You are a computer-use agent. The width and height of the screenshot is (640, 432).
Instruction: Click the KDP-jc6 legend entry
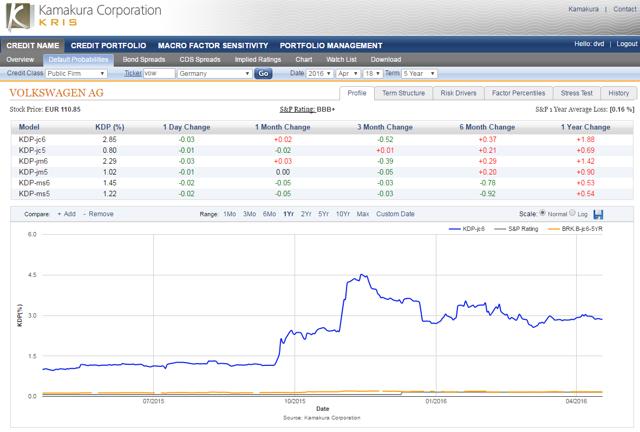(x=467, y=229)
